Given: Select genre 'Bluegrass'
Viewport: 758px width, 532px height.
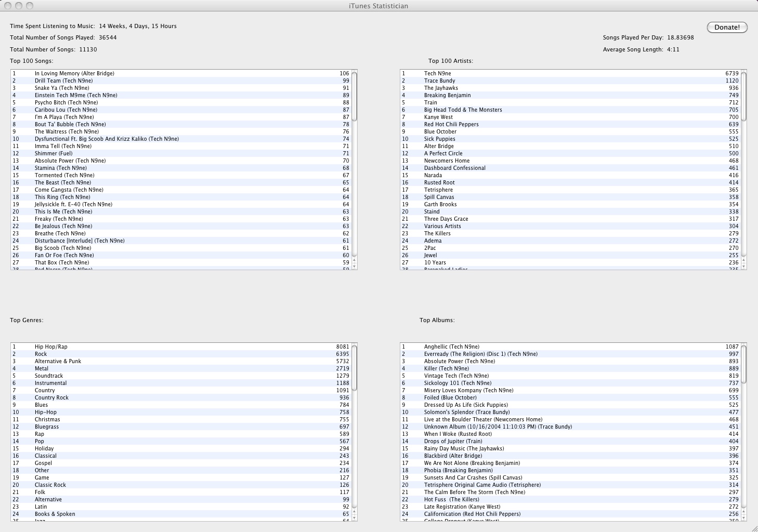Looking at the screenshot, I should click(x=181, y=427).
